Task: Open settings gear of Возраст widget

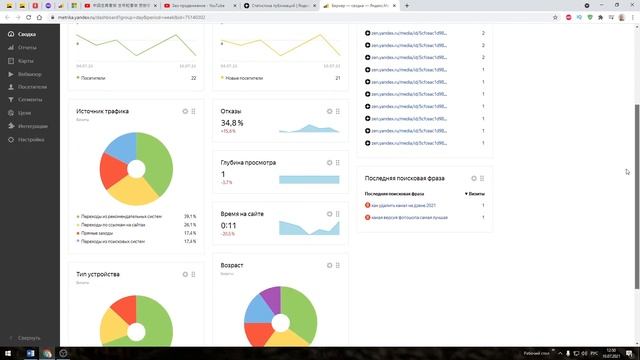Action: pyautogui.click(x=329, y=265)
